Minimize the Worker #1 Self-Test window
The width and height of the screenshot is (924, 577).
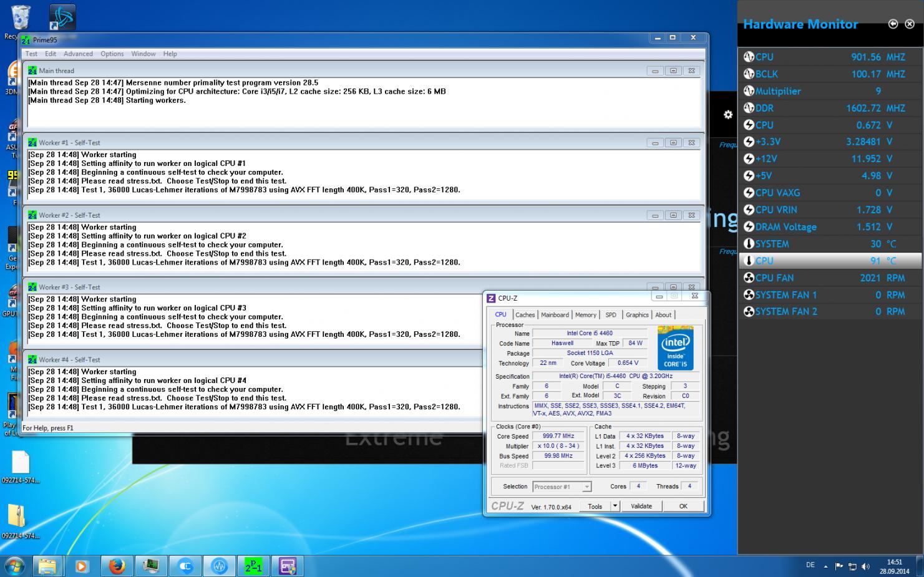[655, 143]
